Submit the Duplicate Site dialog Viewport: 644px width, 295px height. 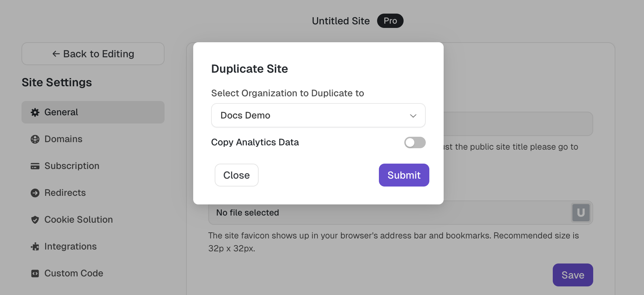pos(404,175)
